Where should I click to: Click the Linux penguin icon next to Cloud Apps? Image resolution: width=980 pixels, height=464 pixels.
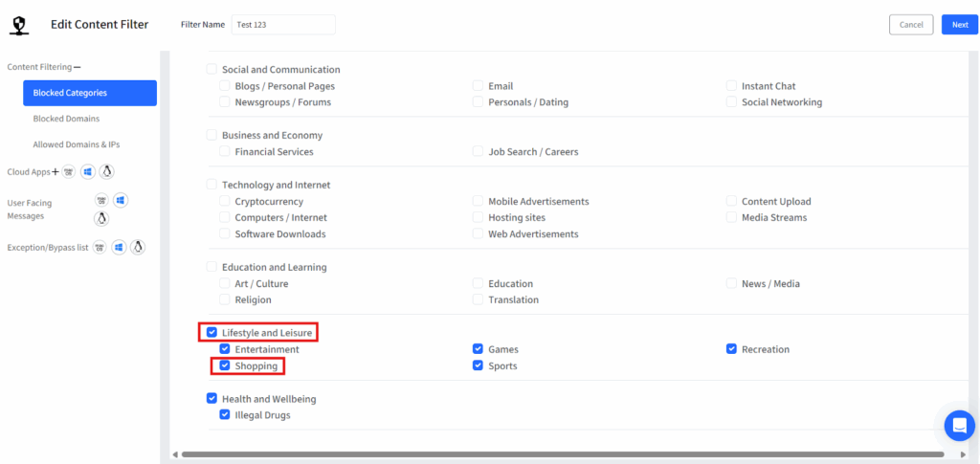(x=107, y=172)
